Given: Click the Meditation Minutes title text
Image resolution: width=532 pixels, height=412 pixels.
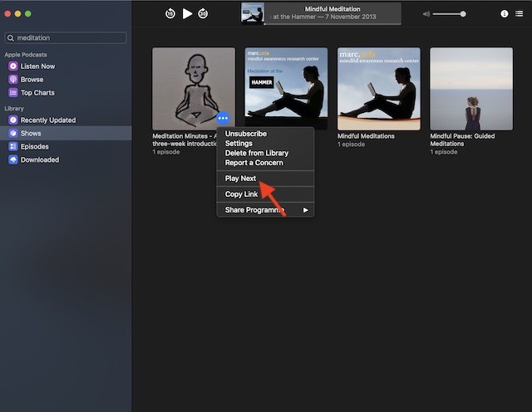Looking at the screenshot, I should [185, 140].
